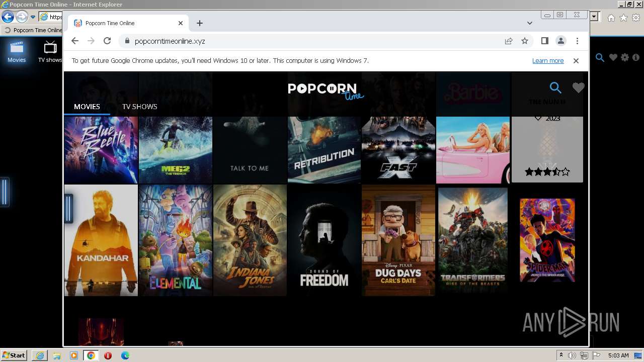This screenshot has width=644, height=362.
Task: Select the Kandahar movie poster
Action: coord(101,240)
